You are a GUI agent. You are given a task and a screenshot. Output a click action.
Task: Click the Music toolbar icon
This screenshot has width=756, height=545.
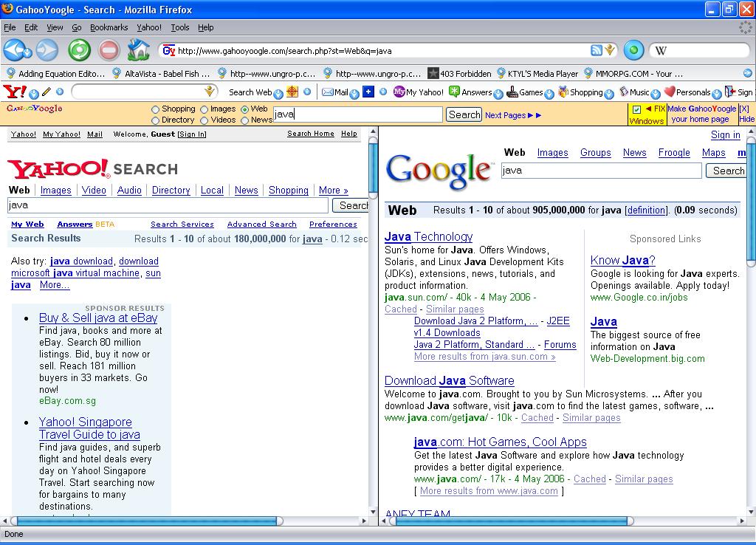pos(624,92)
